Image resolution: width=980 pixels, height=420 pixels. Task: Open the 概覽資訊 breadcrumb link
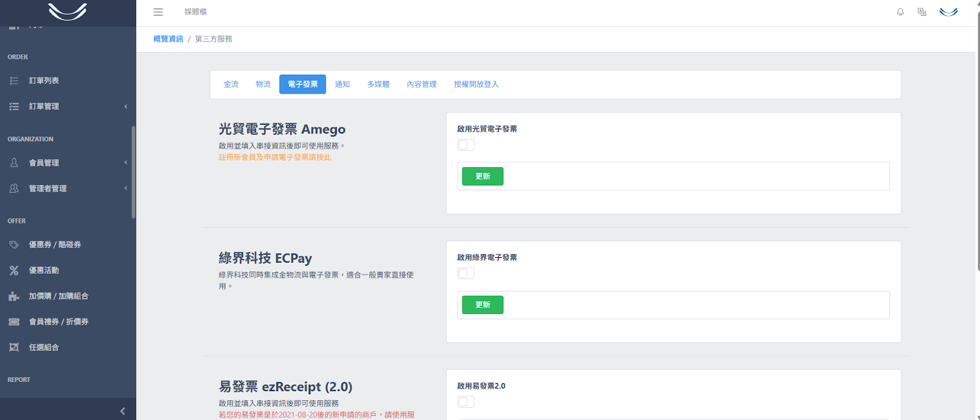pos(168,39)
